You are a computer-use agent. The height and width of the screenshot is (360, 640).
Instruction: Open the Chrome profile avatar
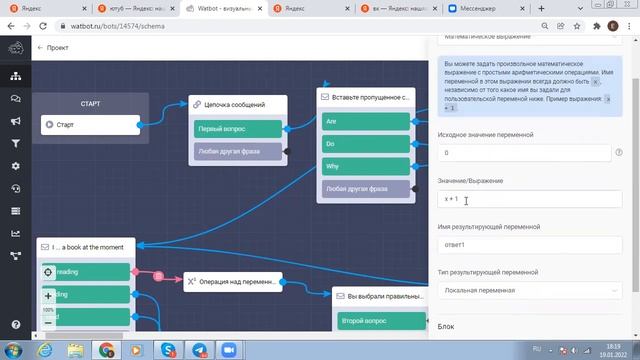coord(613,26)
